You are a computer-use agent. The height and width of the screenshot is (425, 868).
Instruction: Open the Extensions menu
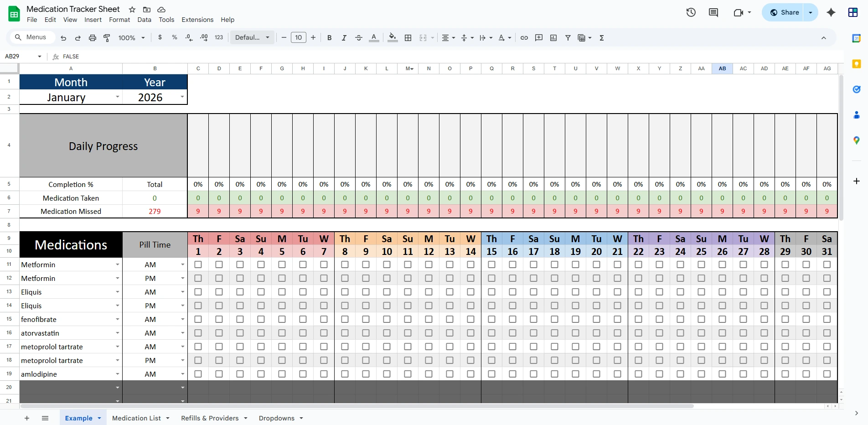click(x=197, y=20)
